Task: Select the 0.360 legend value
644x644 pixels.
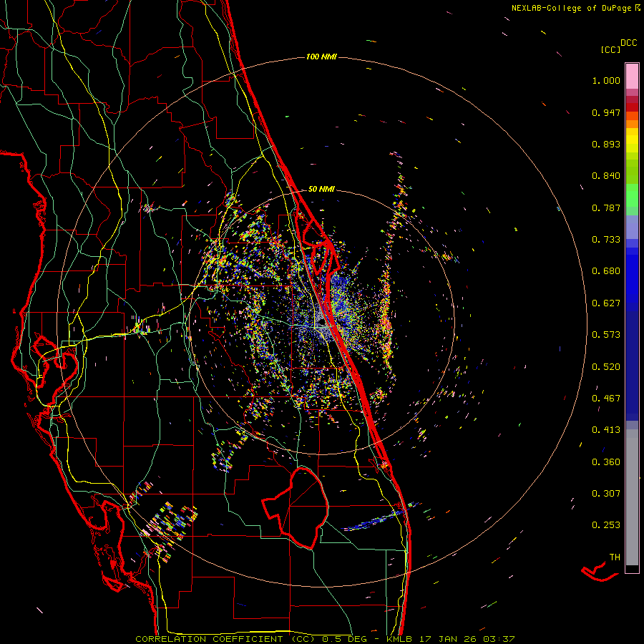Action: (x=606, y=462)
